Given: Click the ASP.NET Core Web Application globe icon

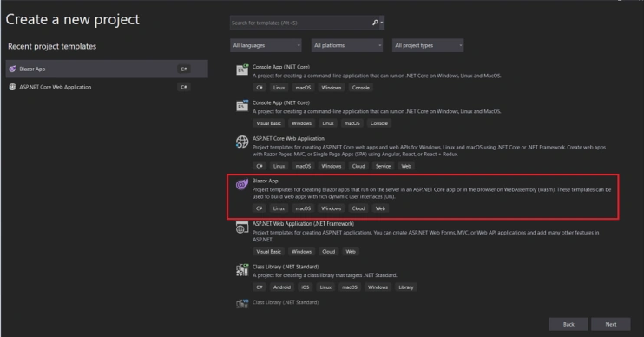Looking at the screenshot, I should (242, 142).
